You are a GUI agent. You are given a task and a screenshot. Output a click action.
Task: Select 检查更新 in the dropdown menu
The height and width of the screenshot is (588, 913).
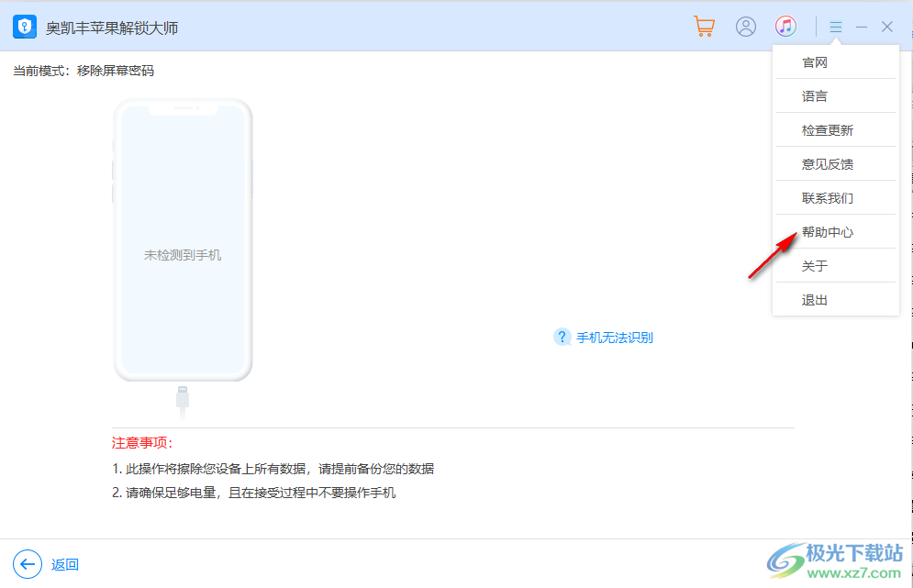(836, 130)
